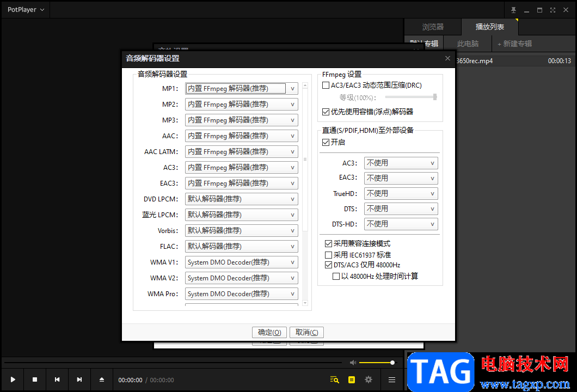This screenshot has width=577, height=392.
Task: Open the MP2 decoder dropdown
Action: click(x=241, y=105)
